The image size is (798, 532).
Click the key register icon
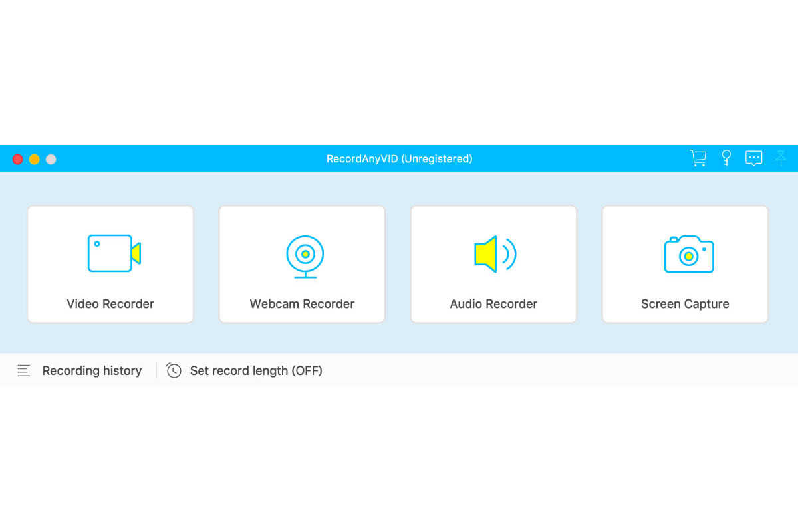[726, 158]
